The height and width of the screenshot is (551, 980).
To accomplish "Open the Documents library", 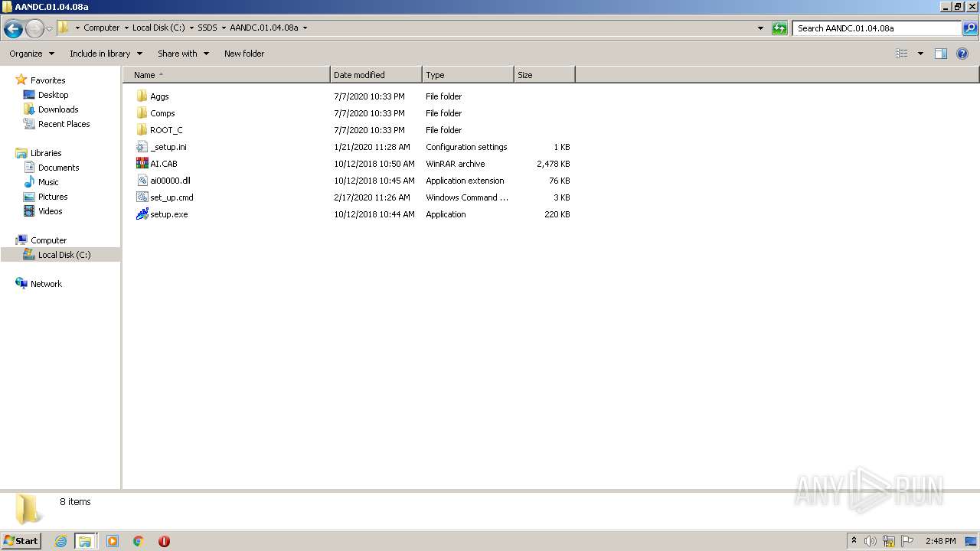I will click(58, 168).
